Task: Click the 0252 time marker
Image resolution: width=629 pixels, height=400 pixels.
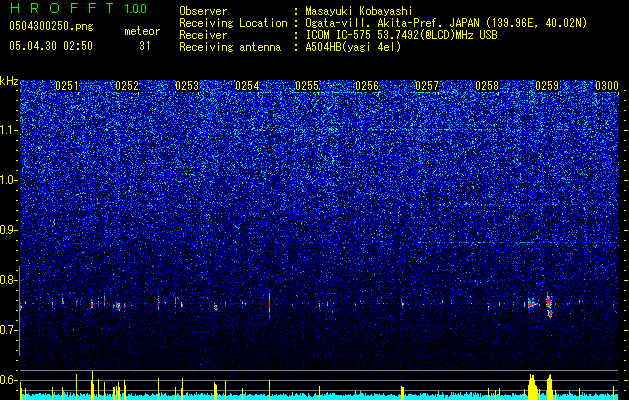Action: [127, 86]
